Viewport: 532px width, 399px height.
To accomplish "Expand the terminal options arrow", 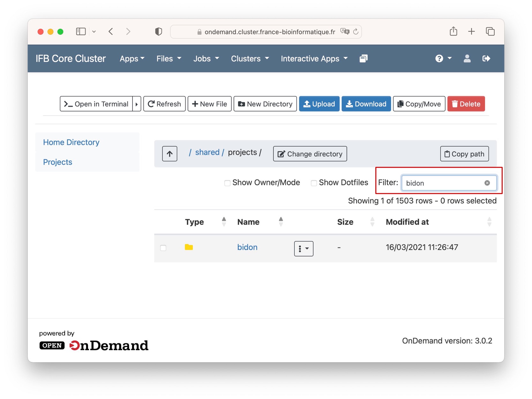I will (x=137, y=104).
